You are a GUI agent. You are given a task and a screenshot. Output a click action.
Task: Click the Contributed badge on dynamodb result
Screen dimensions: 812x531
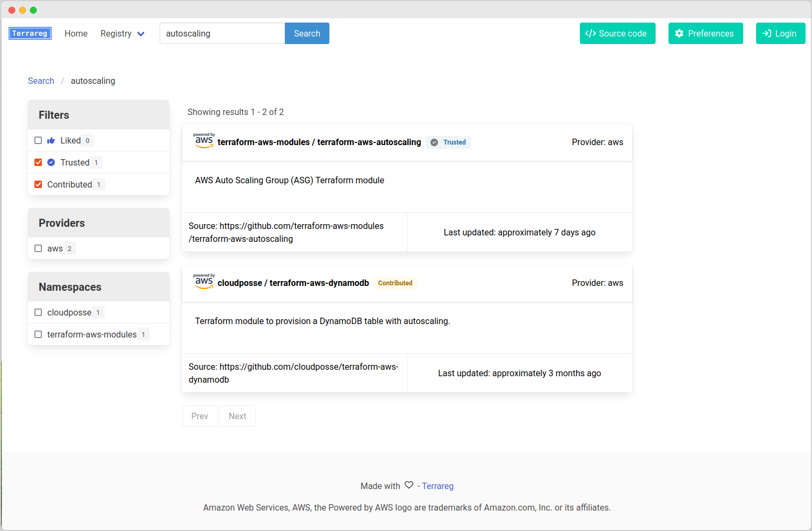point(395,283)
